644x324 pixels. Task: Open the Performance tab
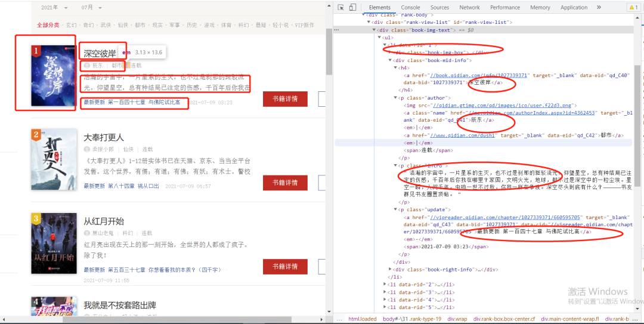click(505, 7)
